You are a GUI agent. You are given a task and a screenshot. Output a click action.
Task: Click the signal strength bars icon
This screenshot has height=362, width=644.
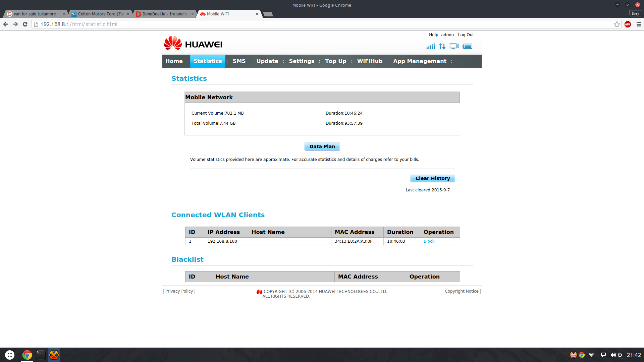pos(431,46)
